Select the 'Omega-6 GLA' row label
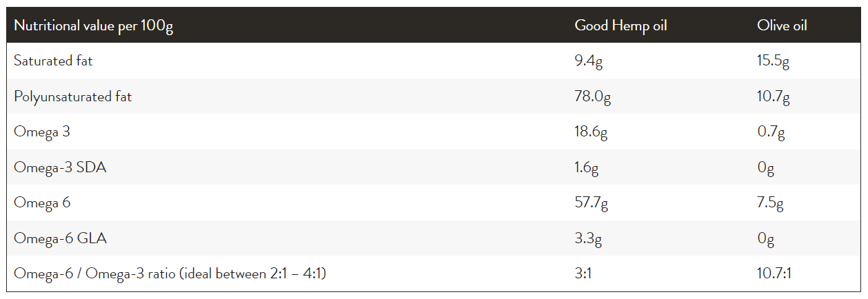The image size is (868, 299). [x=60, y=239]
